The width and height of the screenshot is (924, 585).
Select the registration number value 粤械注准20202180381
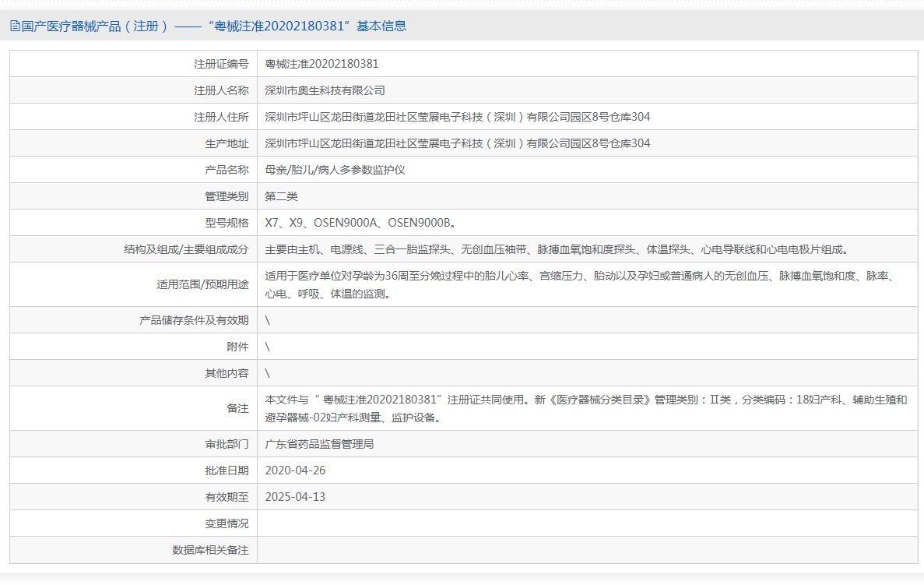point(321,64)
